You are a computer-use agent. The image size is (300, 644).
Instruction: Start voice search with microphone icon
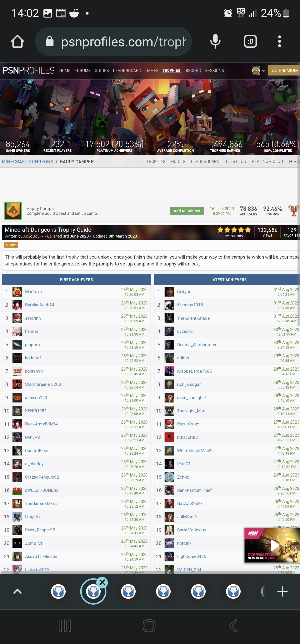click(215, 41)
